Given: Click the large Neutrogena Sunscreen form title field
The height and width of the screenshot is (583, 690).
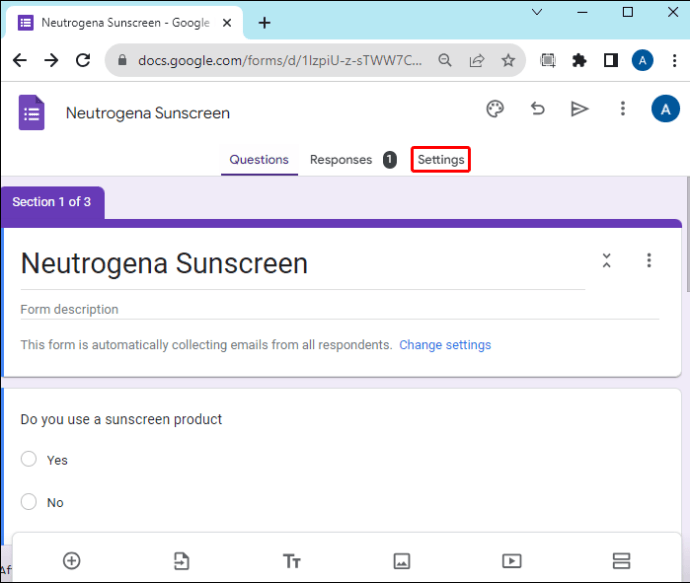Looking at the screenshot, I should 303,264.
